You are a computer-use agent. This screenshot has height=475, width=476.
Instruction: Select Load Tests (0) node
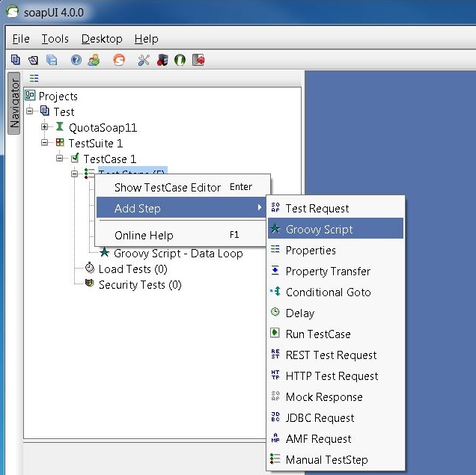[132, 269]
